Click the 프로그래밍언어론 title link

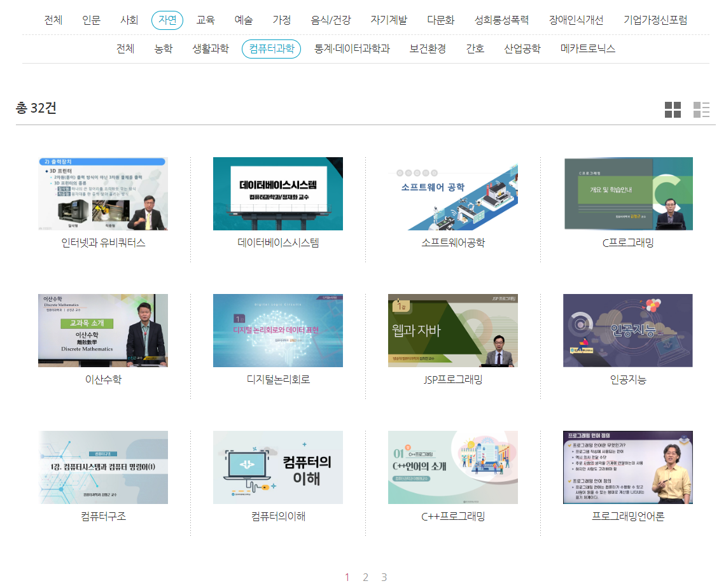(x=628, y=516)
